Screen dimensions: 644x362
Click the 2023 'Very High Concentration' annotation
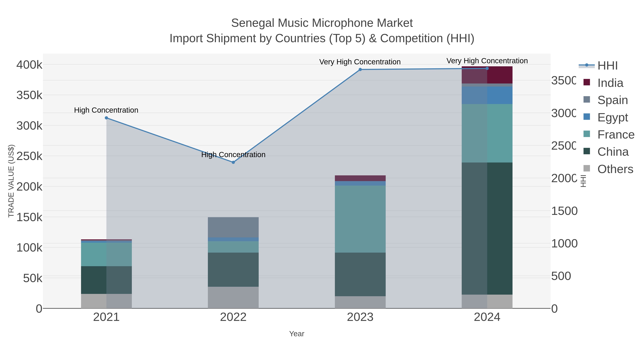point(360,62)
